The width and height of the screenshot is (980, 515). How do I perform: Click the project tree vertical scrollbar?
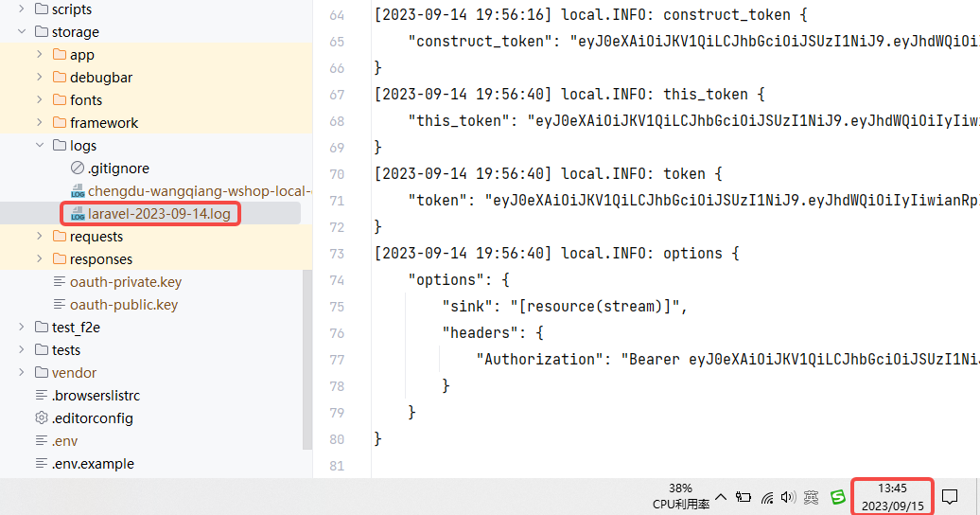click(306, 359)
